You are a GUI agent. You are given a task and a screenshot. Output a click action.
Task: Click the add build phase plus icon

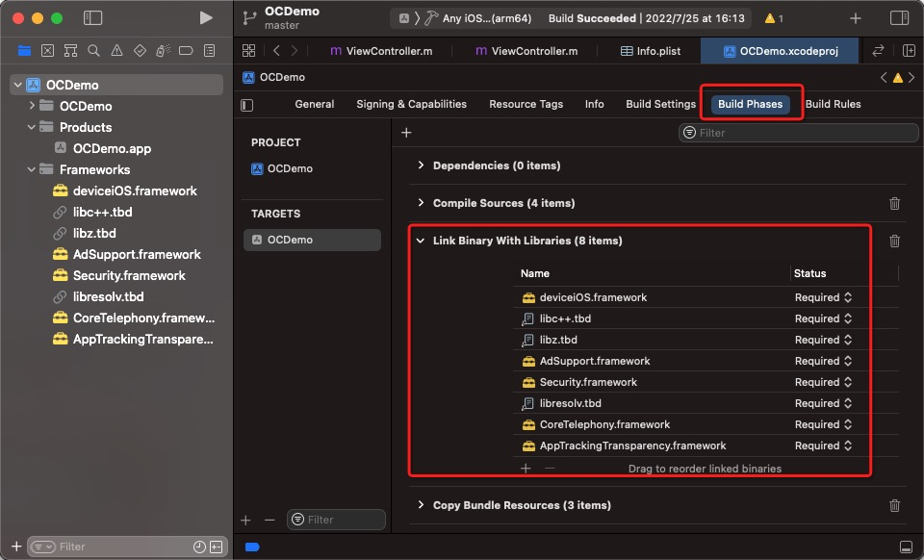[406, 133]
